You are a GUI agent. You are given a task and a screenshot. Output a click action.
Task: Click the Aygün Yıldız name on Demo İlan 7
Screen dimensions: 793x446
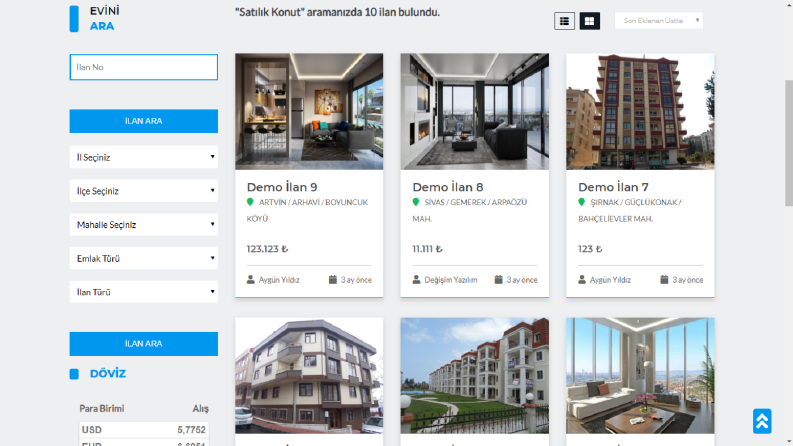(x=610, y=280)
